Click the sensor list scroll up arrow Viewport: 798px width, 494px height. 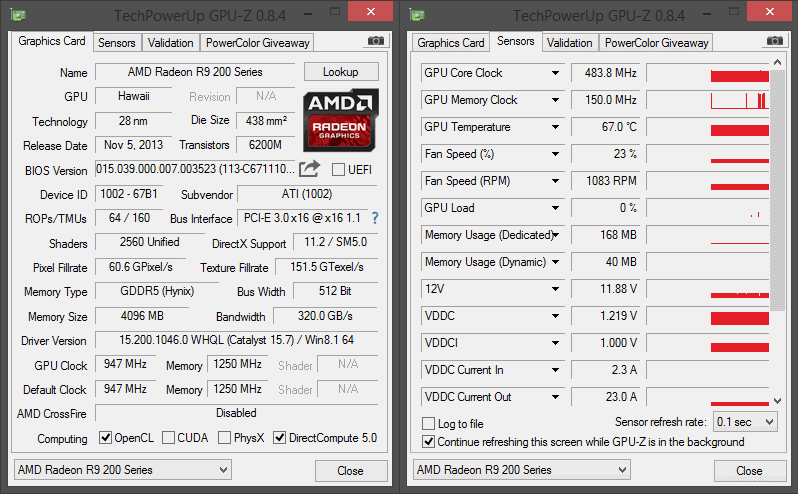pyautogui.click(x=777, y=63)
